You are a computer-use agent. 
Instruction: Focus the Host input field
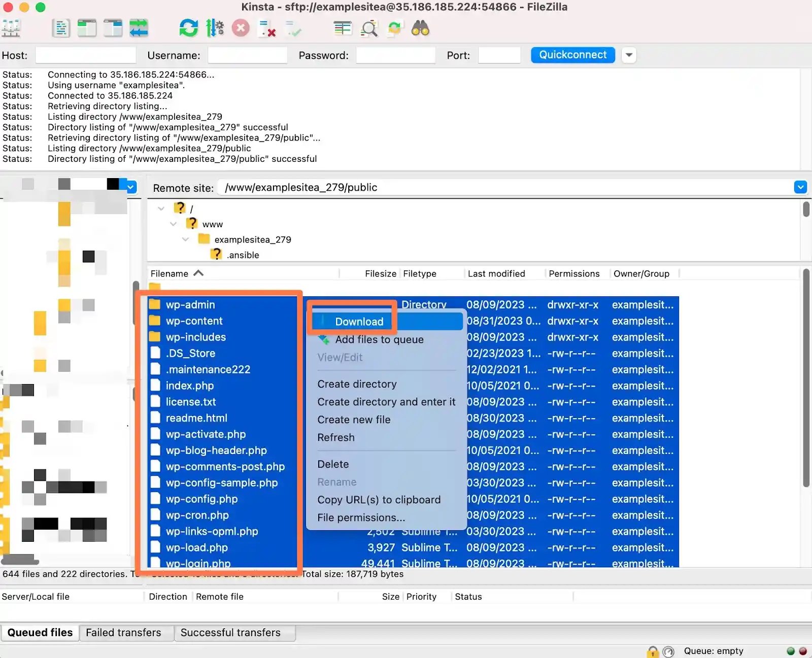(x=86, y=55)
